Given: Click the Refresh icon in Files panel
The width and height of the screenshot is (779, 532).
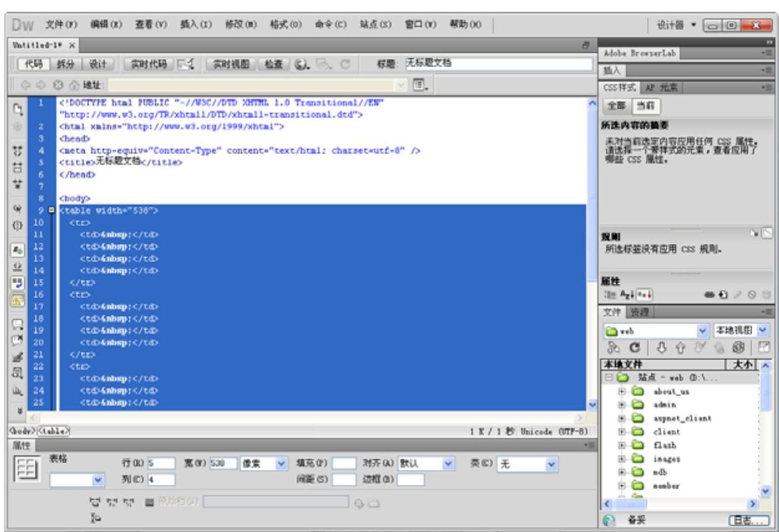Looking at the screenshot, I should pos(635,348).
